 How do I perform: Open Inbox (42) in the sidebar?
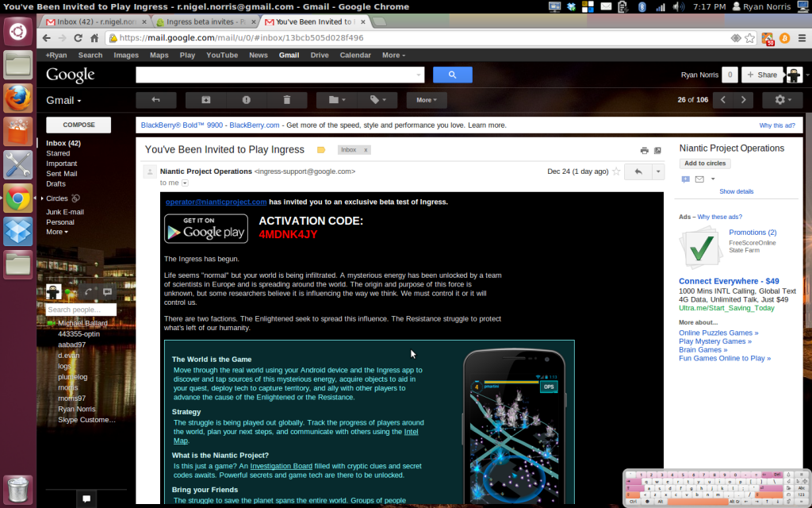(63, 143)
